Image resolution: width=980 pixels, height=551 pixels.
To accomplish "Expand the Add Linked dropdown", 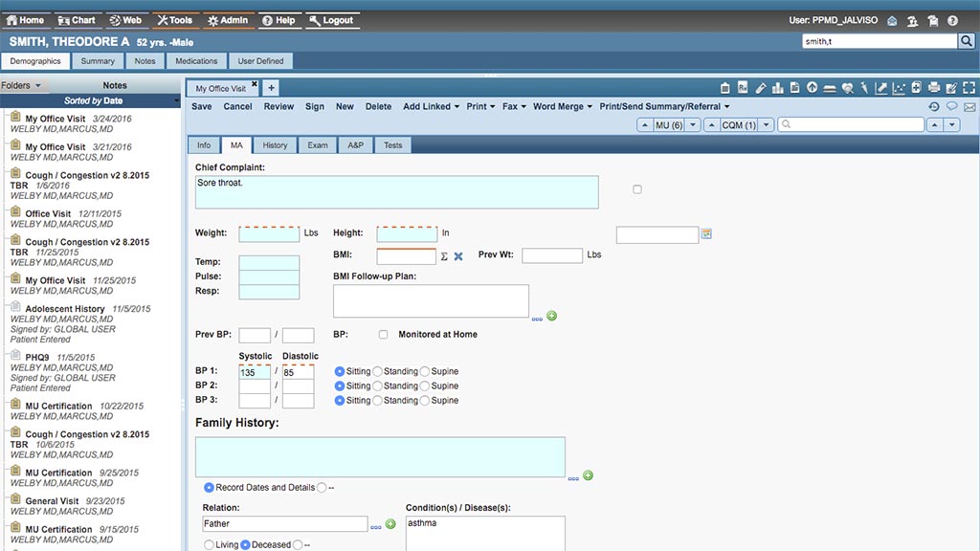I will [432, 107].
